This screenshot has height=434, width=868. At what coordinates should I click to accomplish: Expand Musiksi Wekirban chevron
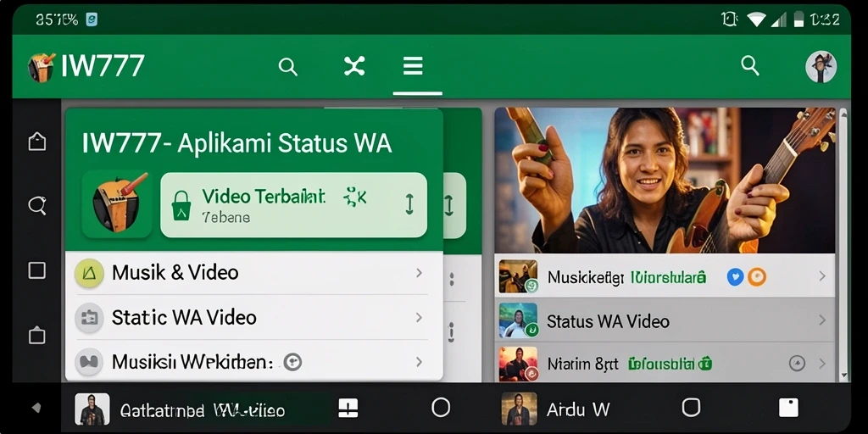pyautogui.click(x=419, y=362)
